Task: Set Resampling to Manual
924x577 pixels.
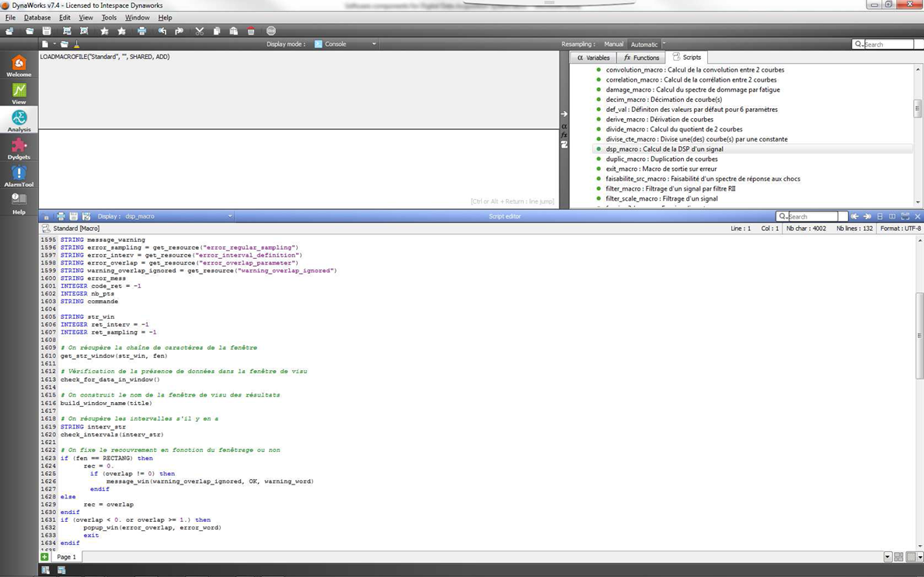Action: click(613, 44)
